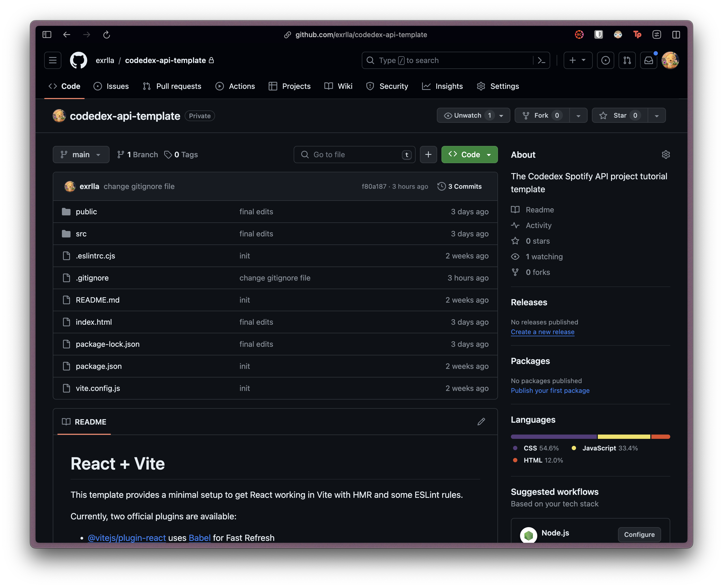Click add file plus button
The width and height of the screenshot is (723, 588).
428,155
